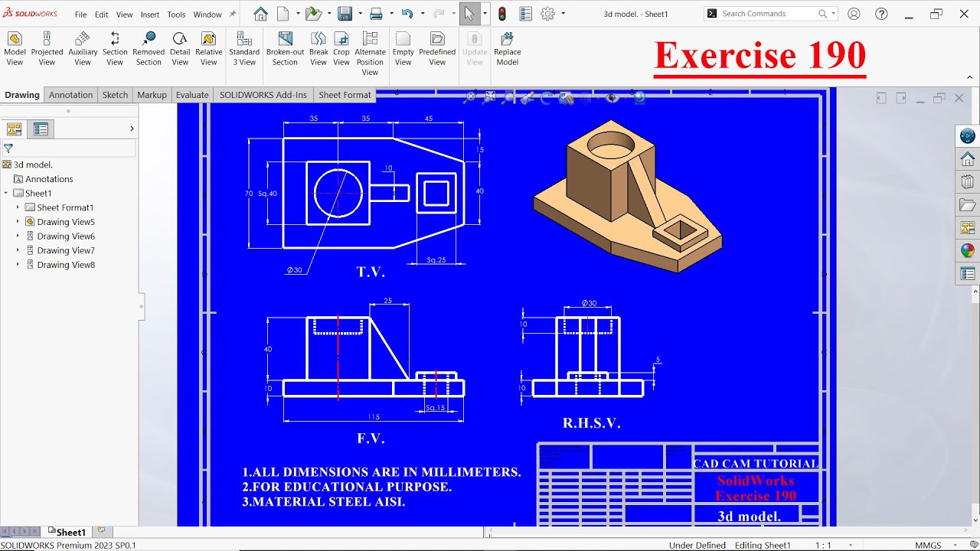Open 3DEXPERIENCE task pane tab

(968, 136)
